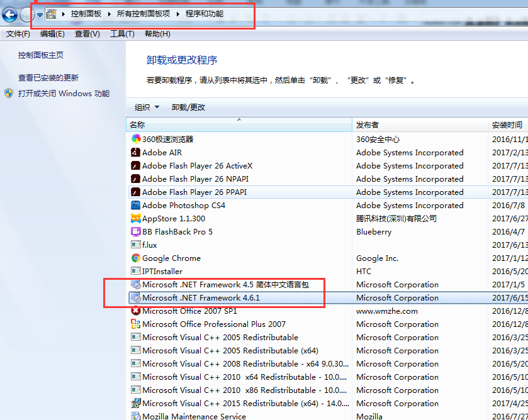Select the Google Chrome name
This screenshot has height=420, width=528.
[x=171, y=258]
